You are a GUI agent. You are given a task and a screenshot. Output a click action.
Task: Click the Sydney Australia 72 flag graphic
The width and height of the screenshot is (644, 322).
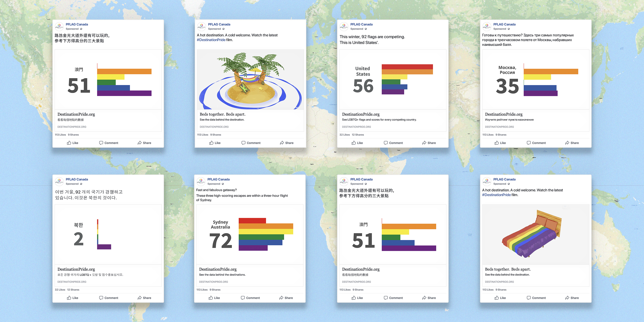point(266,234)
